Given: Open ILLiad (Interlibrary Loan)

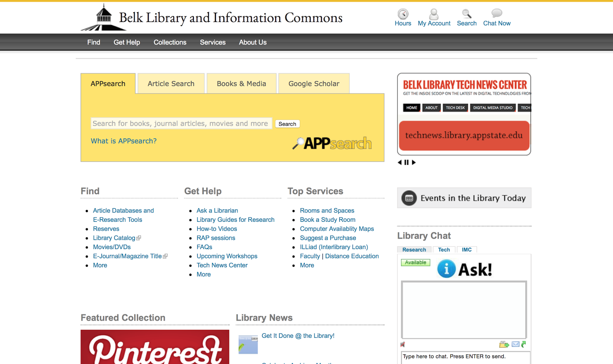Looking at the screenshot, I should [334, 247].
